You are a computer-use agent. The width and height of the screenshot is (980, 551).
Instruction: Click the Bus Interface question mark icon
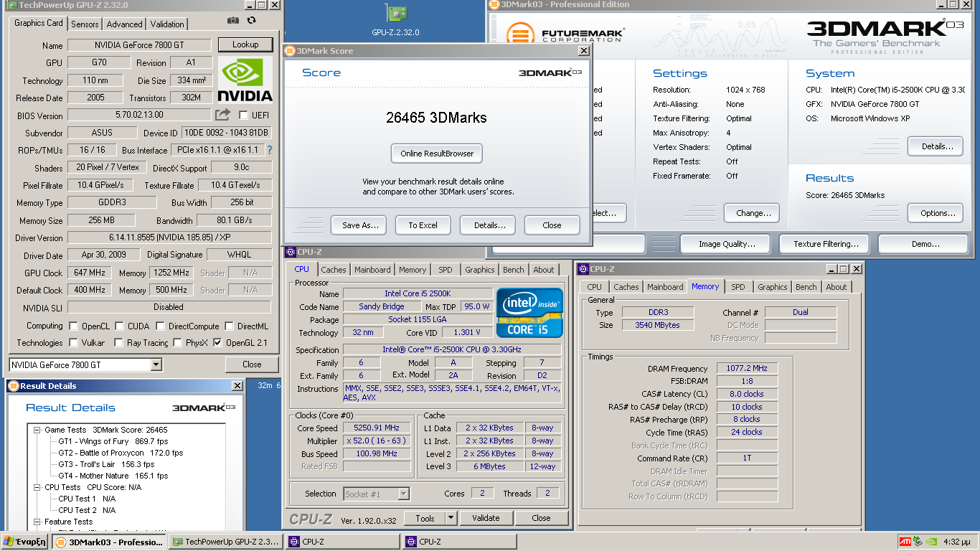tap(270, 151)
